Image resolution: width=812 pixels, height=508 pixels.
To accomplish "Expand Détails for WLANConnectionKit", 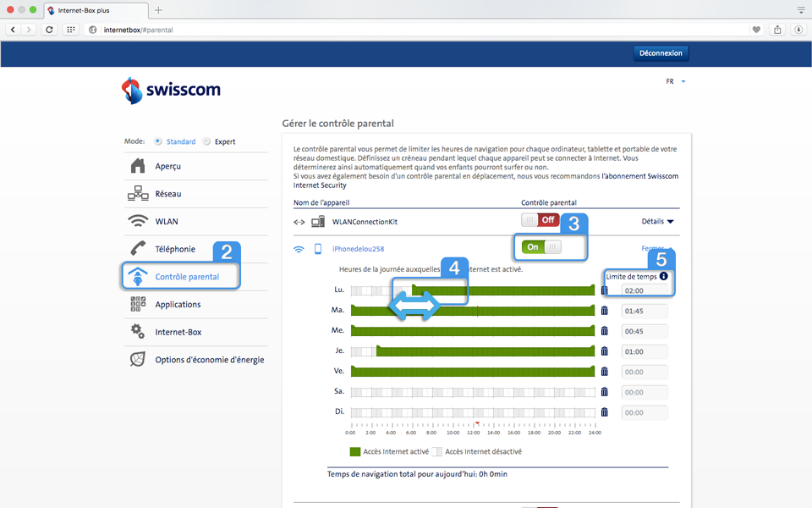I will 657,222.
